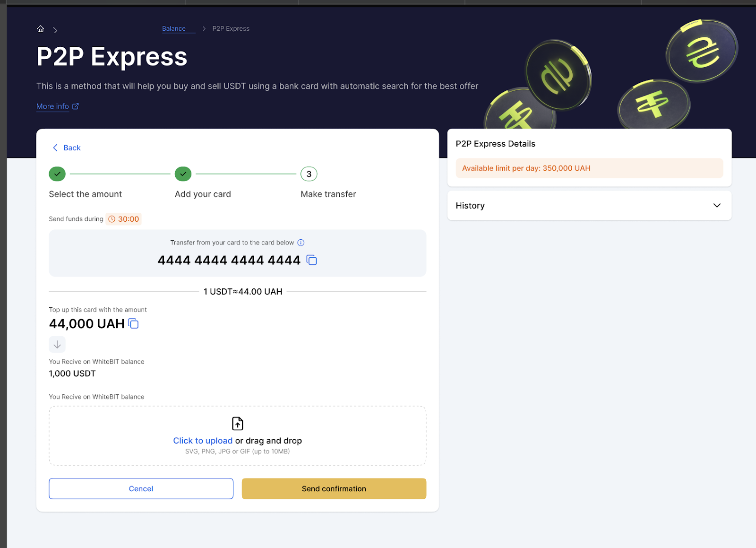Click the P2P Express breadcrumb item
This screenshot has width=756, height=548.
[231, 28]
